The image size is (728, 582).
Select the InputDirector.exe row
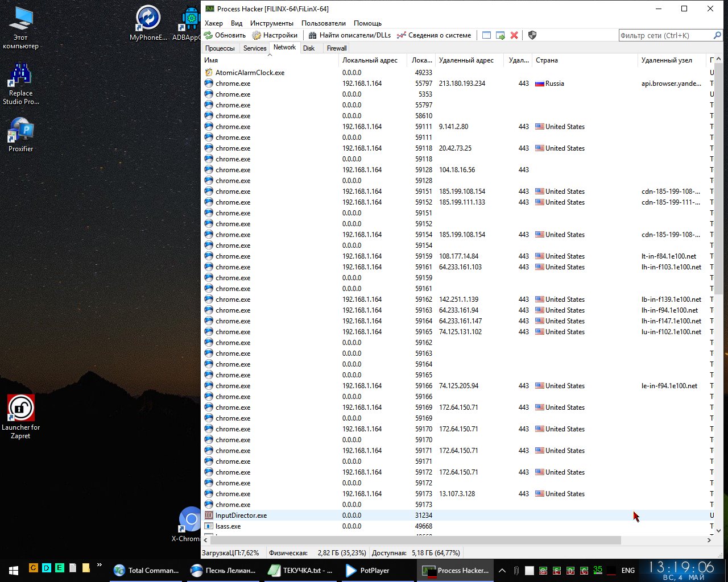click(x=241, y=516)
